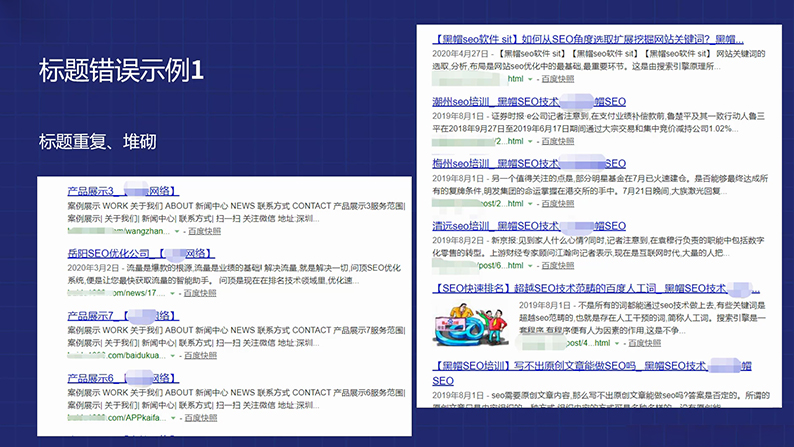Open 百度快照 for the 【黑帽seo软件 sit】 result
The image size is (794, 447).
(558, 79)
